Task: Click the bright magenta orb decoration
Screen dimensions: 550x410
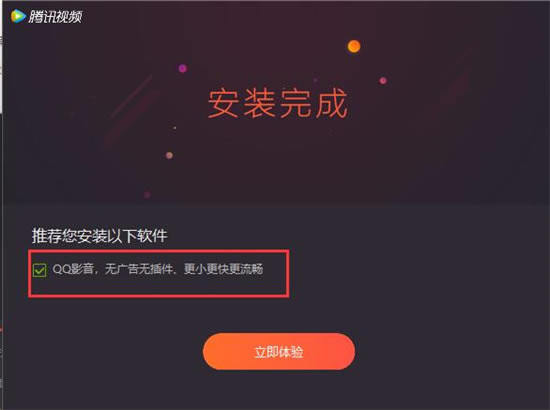Action: (182, 68)
